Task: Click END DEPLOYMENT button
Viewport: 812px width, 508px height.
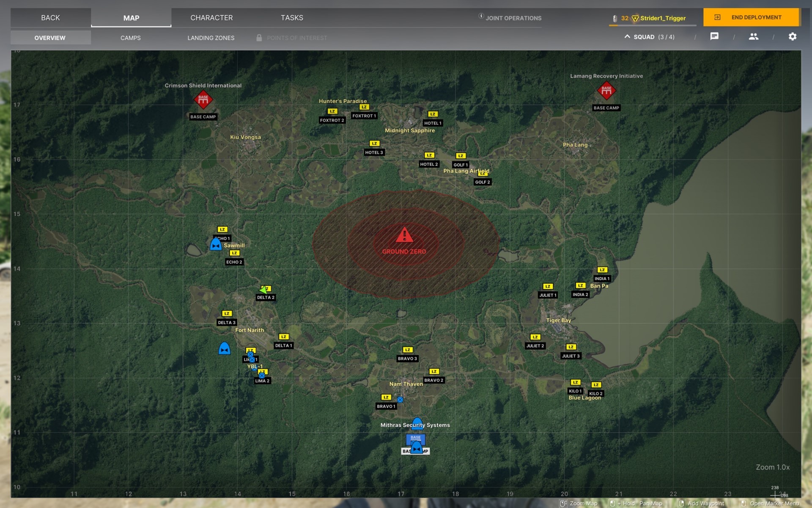Action: pos(751,17)
